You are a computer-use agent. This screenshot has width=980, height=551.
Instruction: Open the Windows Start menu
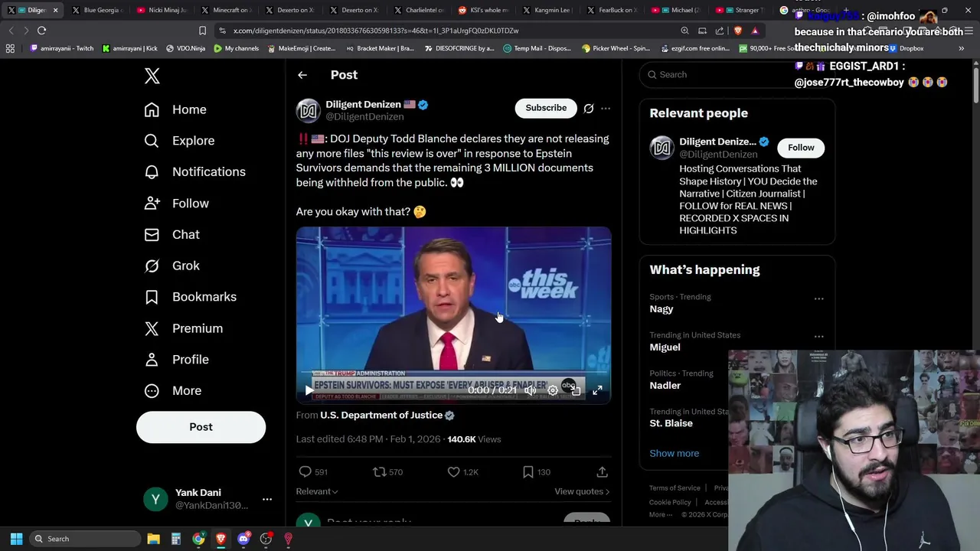click(16, 539)
